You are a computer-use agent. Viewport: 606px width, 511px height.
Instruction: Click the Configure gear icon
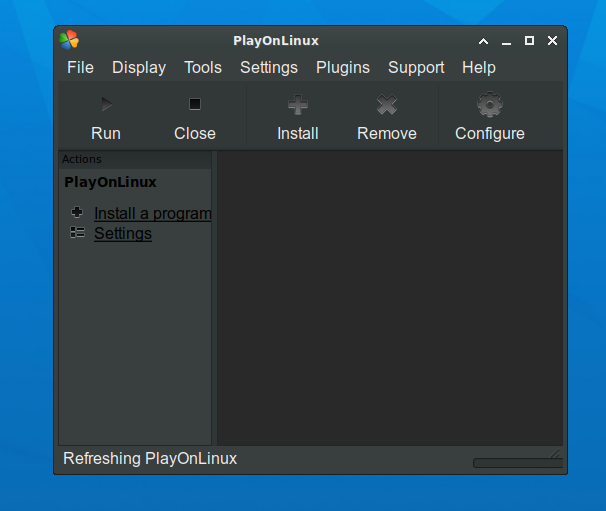(490, 104)
